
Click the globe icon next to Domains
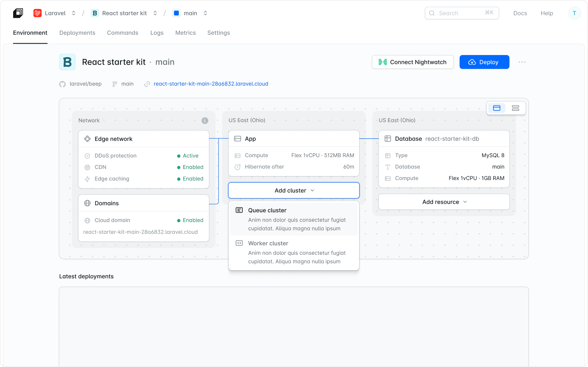click(87, 203)
